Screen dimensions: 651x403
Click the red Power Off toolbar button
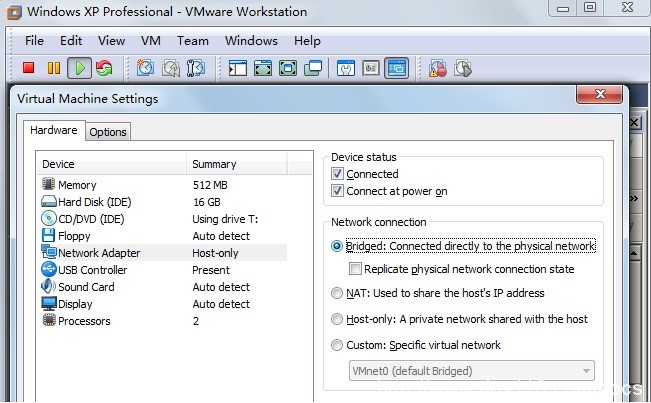click(29, 68)
